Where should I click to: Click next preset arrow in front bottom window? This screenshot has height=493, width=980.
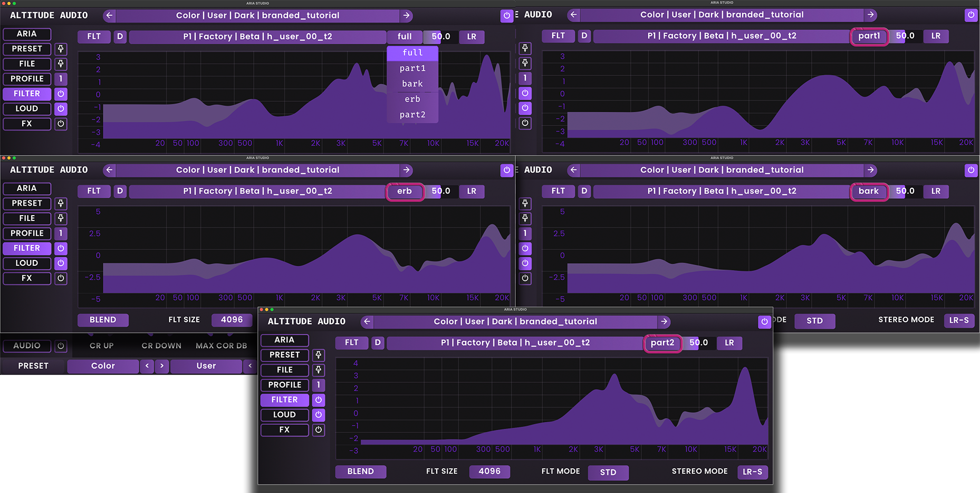pyautogui.click(x=664, y=322)
